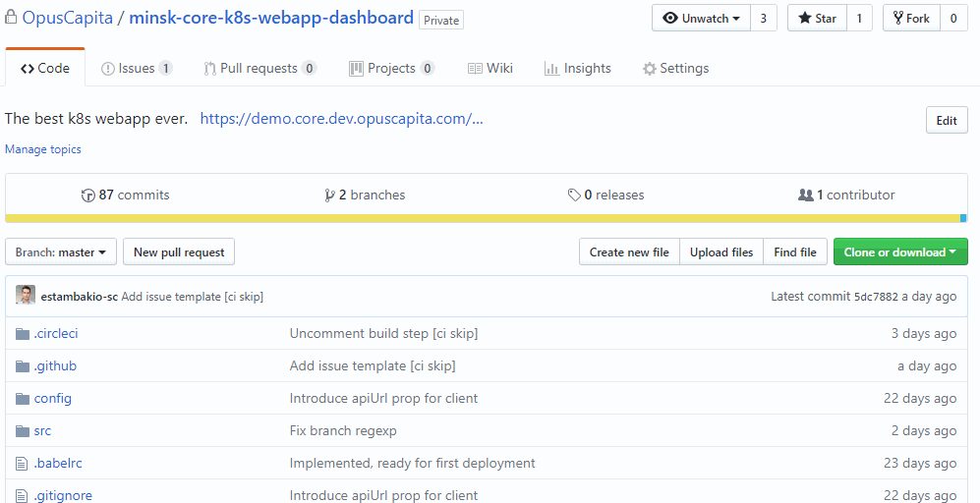Click the .circleci folder icon

click(23, 334)
